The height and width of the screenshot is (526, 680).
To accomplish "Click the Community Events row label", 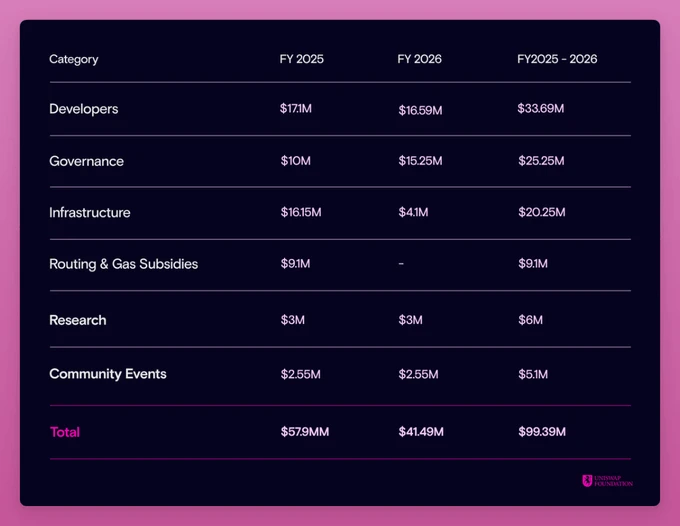I will click(108, 374).
